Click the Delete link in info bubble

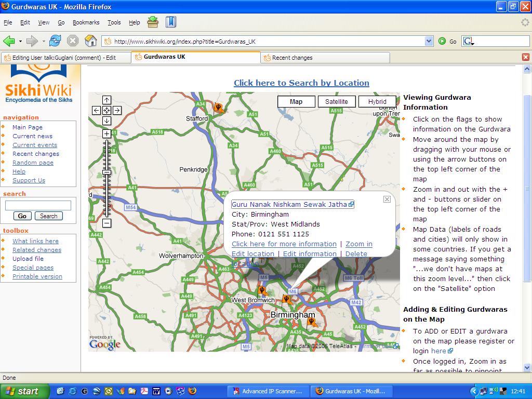(356, 254)
